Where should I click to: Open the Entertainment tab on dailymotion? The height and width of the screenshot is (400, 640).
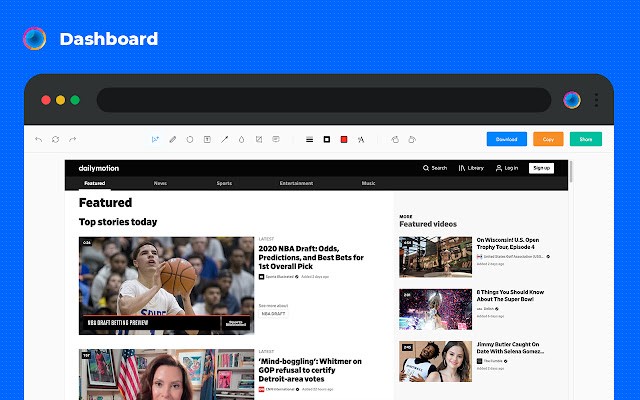coord(296,183)
